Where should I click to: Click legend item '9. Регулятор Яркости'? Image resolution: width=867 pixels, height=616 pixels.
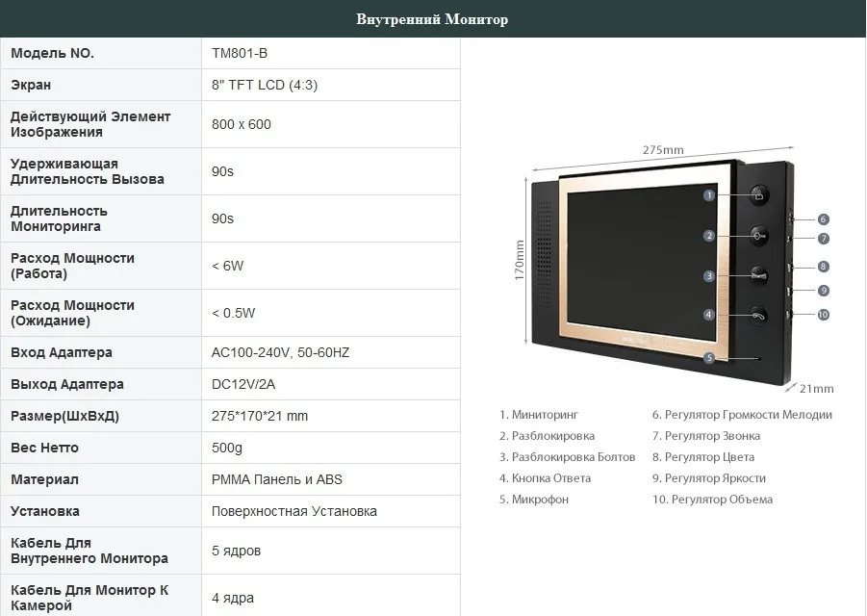(x=709, y=478)
